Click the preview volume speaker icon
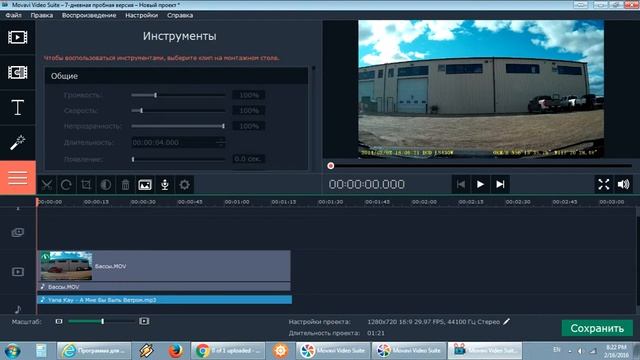The width and height of the screenshot is (640, 360). click(624, 184)
